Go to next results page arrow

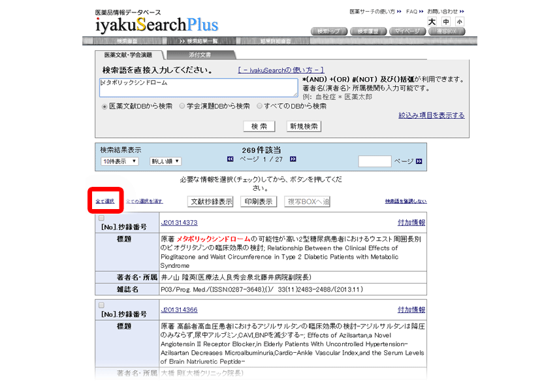pyautogui.click(x=293, y=159)
